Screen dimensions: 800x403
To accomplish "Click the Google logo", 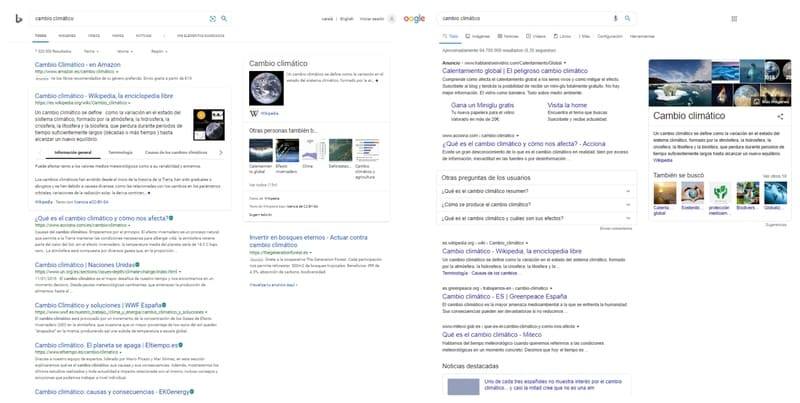I will tap(414, 18).
